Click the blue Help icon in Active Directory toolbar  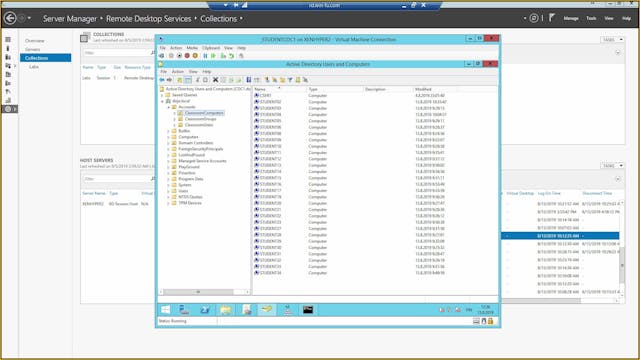248,80
